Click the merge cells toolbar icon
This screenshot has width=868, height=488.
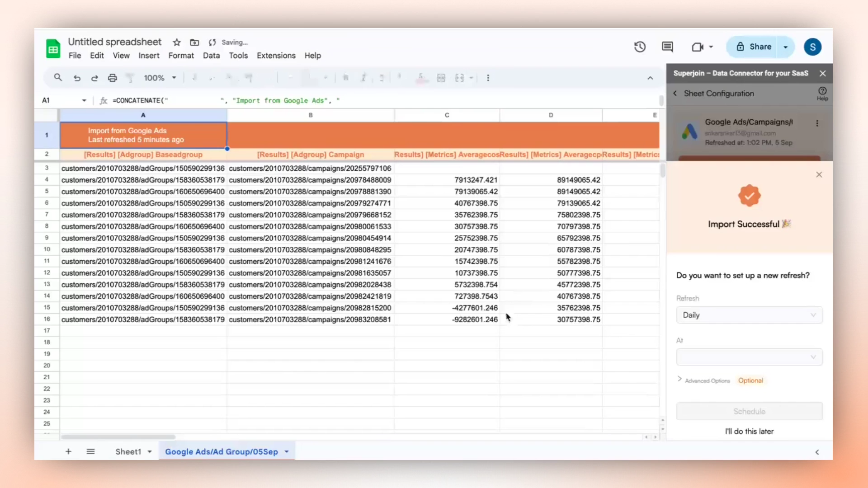click(x=459, y=78)
